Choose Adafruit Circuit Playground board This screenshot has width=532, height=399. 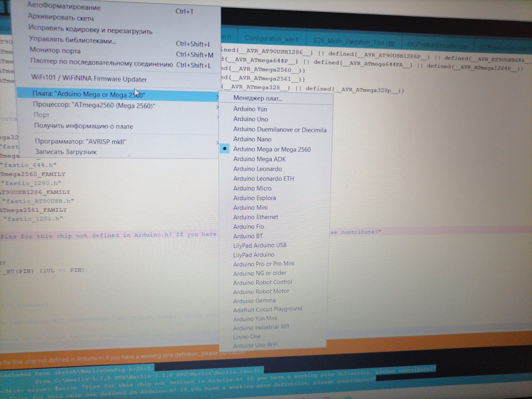click(267, 309)
